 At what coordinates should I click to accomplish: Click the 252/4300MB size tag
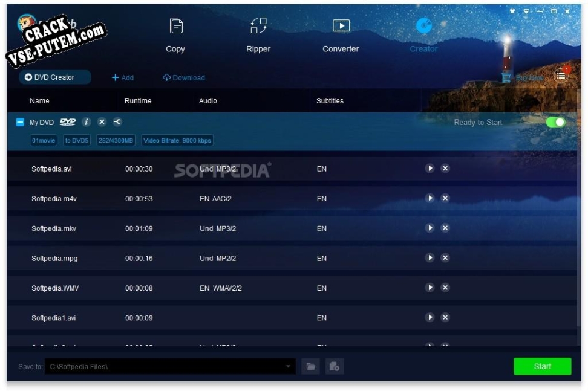tap(116, 140)
